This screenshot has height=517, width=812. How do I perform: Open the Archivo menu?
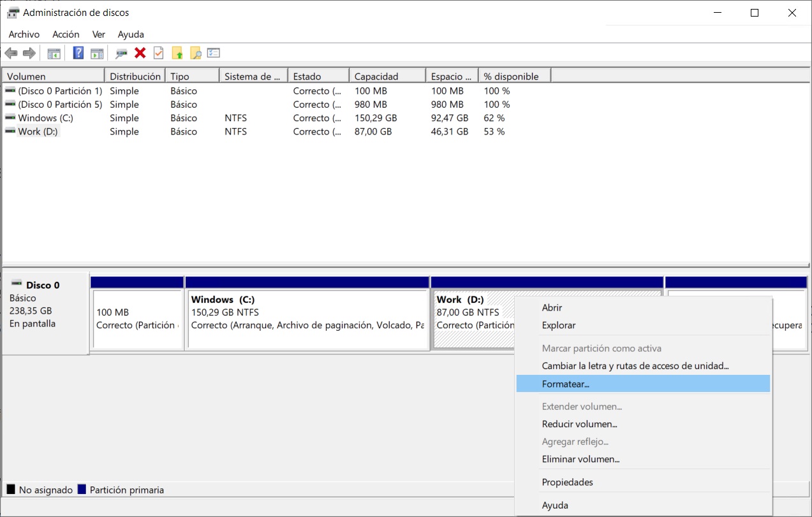point(24,34)
